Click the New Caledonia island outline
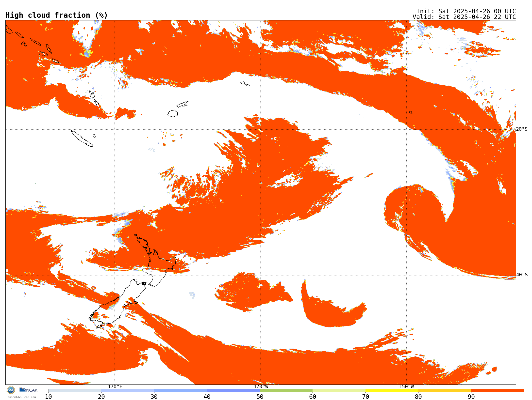Image resolution: width=532 pixels, height=400 pixels. coord(82,138)
